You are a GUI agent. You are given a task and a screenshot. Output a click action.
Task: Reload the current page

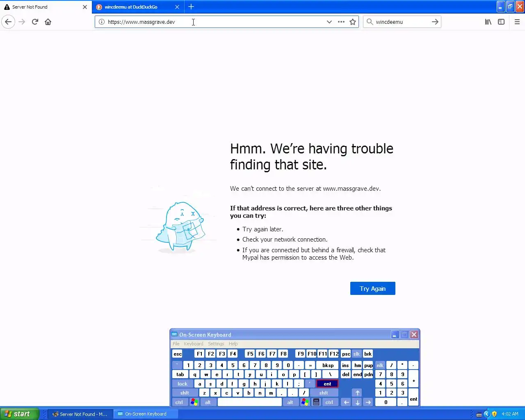coord(35,22)
